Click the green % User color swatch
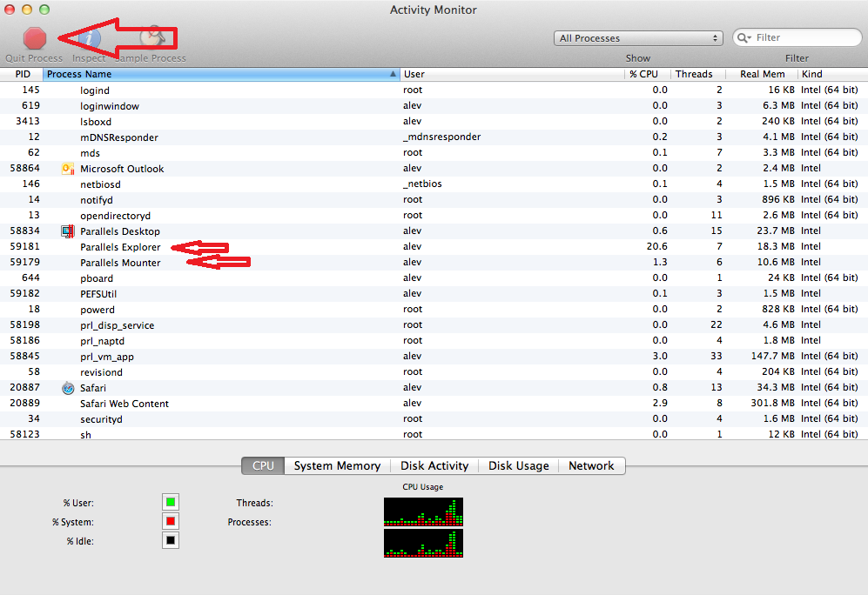The image size is (868, 595). point(171,502)
